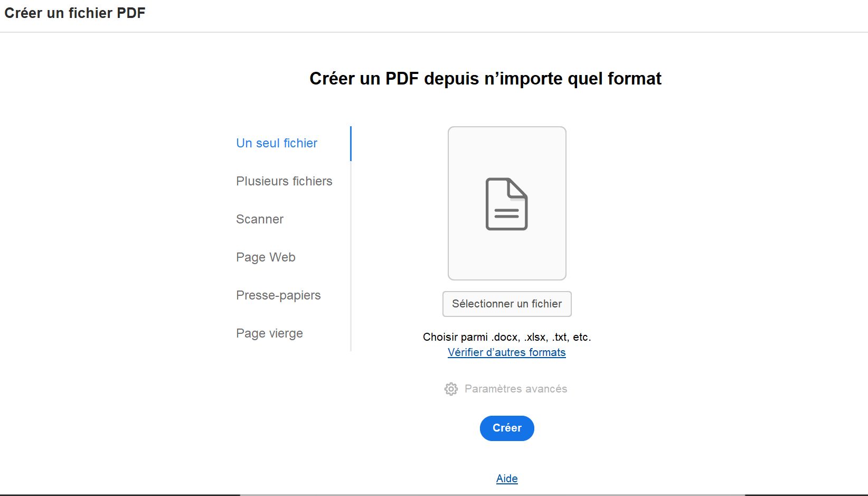Click the Windows taskbar at the bottom
This screenshot has width=868, height=496.
pos(528,493)
